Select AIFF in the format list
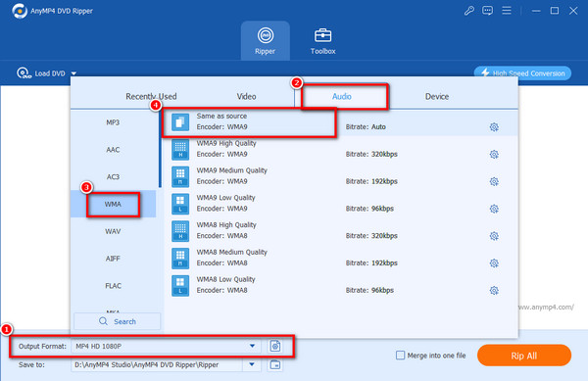Screen dimensions: 588x381 [113, 259]
